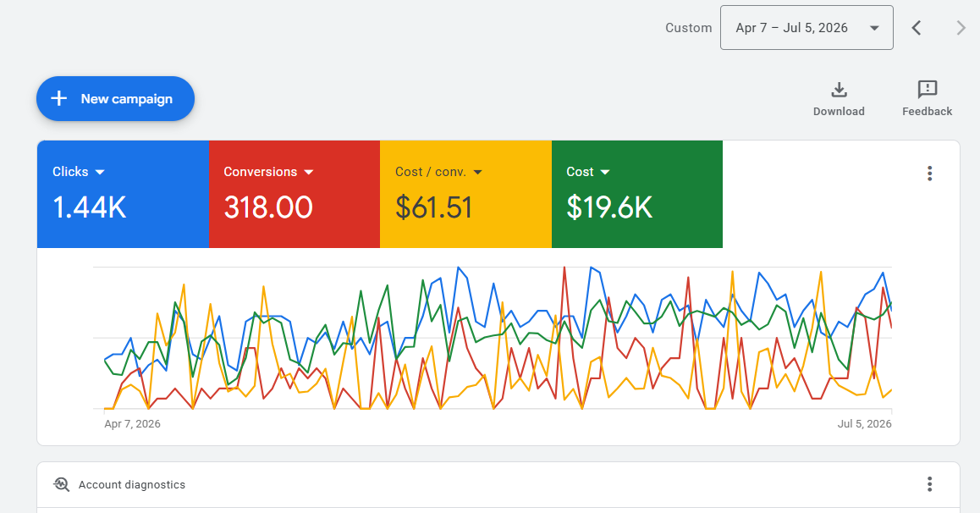Click the Account diagnostics magnifier icon
This screenshot has width=980, height=513.
click(61, 484)
